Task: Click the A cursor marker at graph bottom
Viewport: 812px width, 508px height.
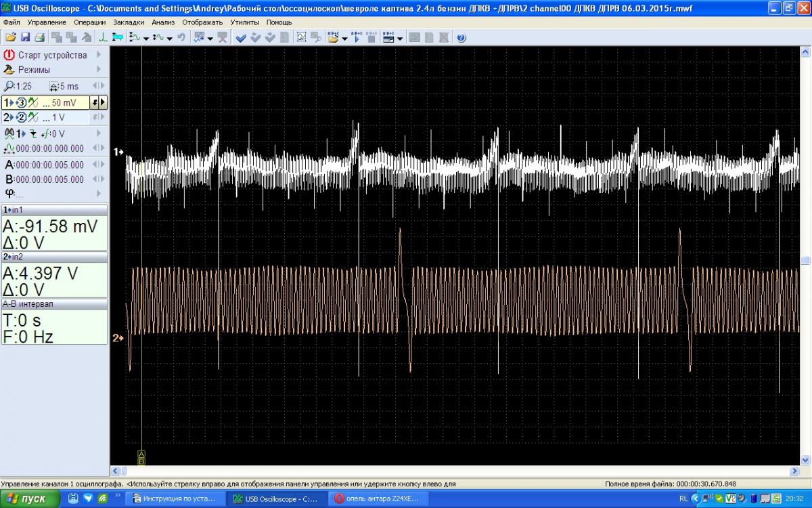Action: [x=141, y=453]
